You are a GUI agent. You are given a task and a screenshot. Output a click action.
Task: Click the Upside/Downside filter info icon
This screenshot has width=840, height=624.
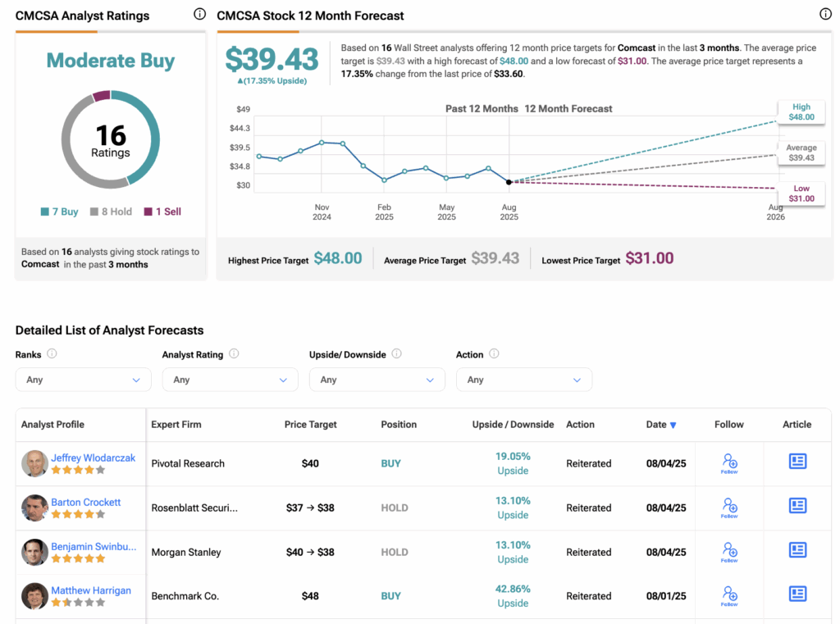click(x=396, y=354)
